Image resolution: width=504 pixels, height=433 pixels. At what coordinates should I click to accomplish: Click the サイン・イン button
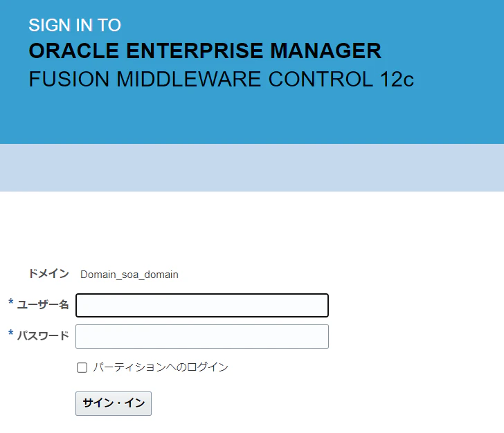click(x=114, y=403)
